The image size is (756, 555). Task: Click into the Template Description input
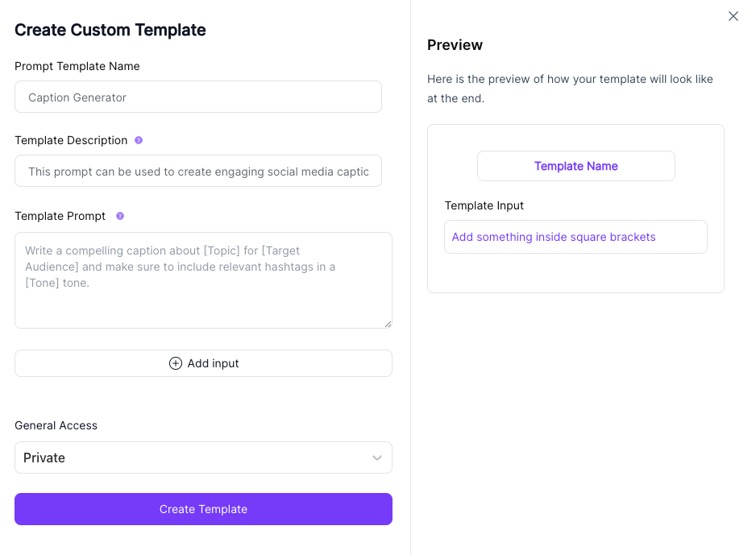pyautogui.click(x=197, y=171)
